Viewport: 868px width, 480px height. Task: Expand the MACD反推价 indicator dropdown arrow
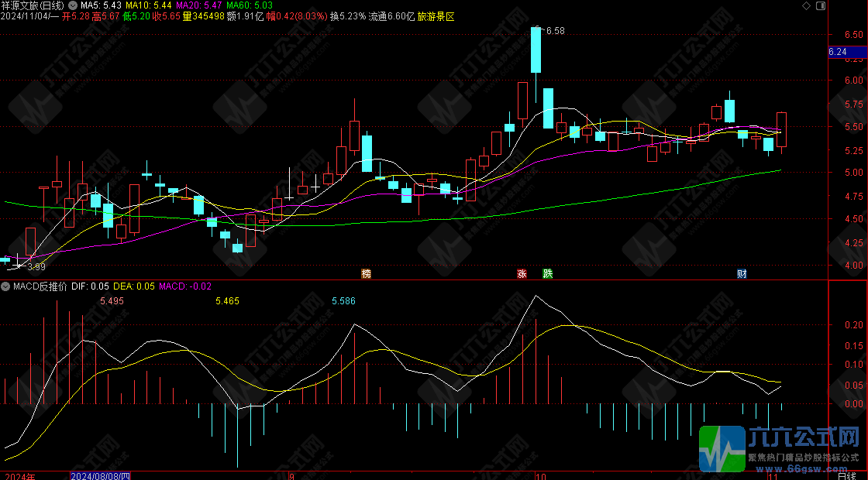pos(5,286)
